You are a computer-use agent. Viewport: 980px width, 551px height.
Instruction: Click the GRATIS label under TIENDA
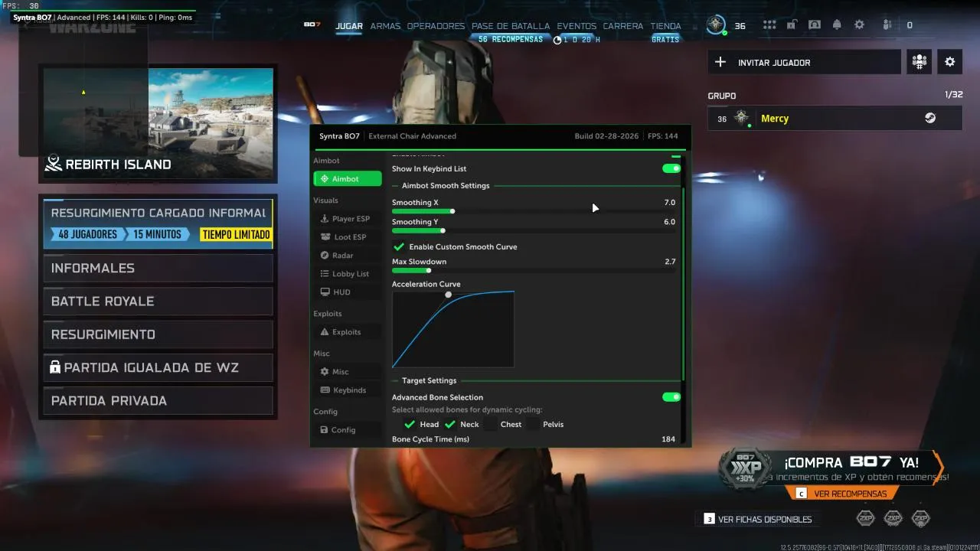point(665,39)
